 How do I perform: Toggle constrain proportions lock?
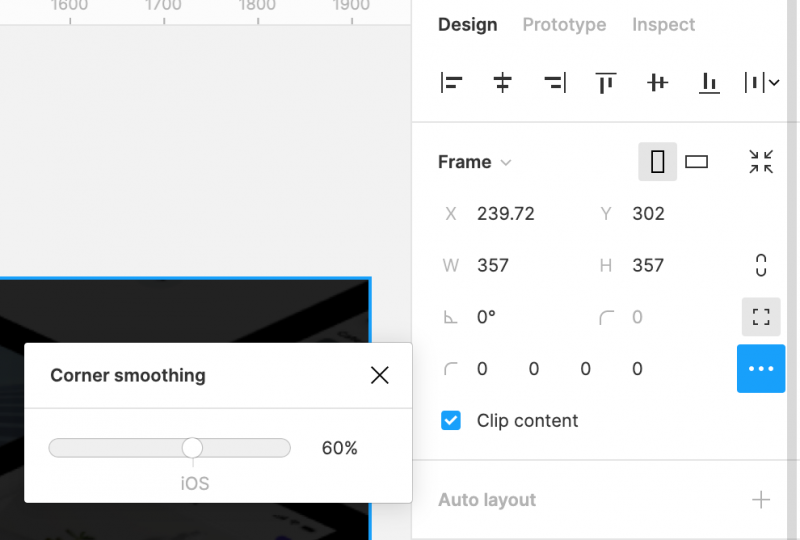[761, 265]
